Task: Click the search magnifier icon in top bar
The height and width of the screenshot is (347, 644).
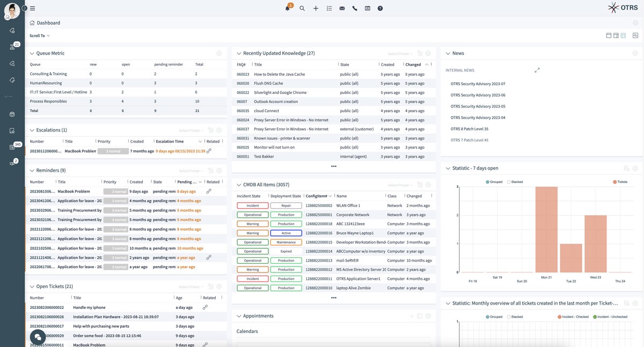Action: pyautogui.click(x=302, y=8)
